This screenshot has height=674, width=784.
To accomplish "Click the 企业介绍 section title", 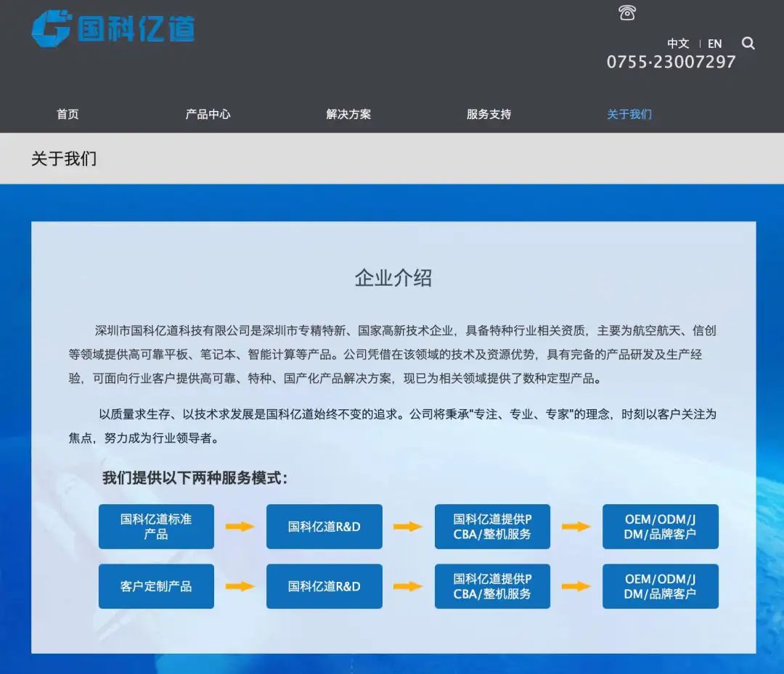I will tap(393, 278).
